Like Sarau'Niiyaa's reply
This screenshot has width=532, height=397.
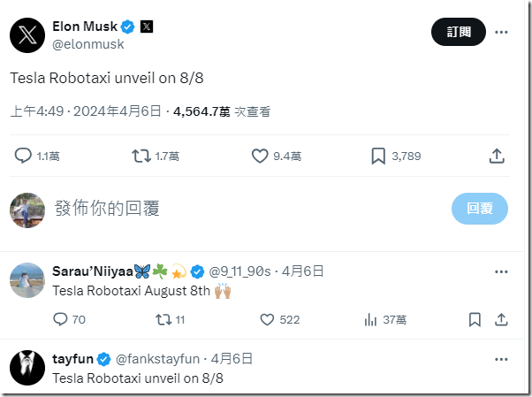coord(267,319)
